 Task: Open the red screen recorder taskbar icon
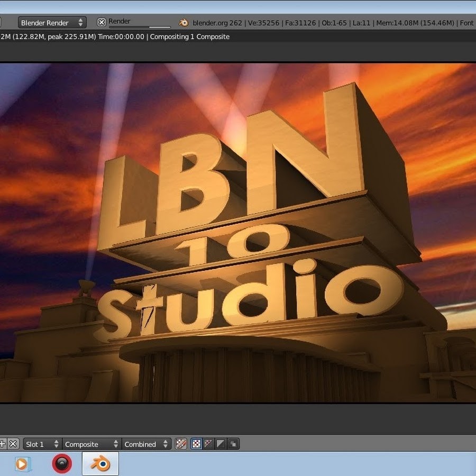pyautogui.click(x=62, y=464)
